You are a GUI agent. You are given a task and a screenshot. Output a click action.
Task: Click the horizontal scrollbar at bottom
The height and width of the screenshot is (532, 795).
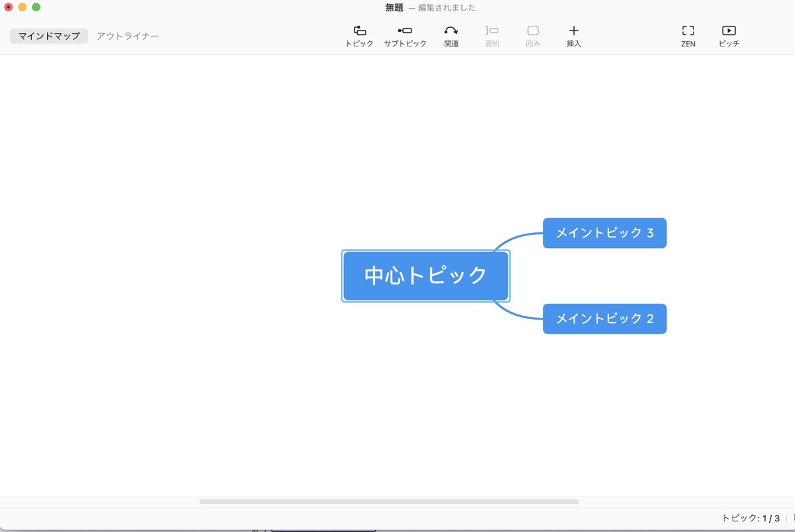(x=389, y=501)
